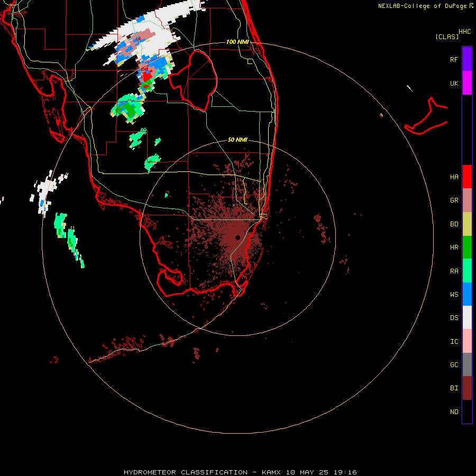The height and width of the screenshot is (476, 476).
Task: Click the GC legend label
Action: point(454,364)
